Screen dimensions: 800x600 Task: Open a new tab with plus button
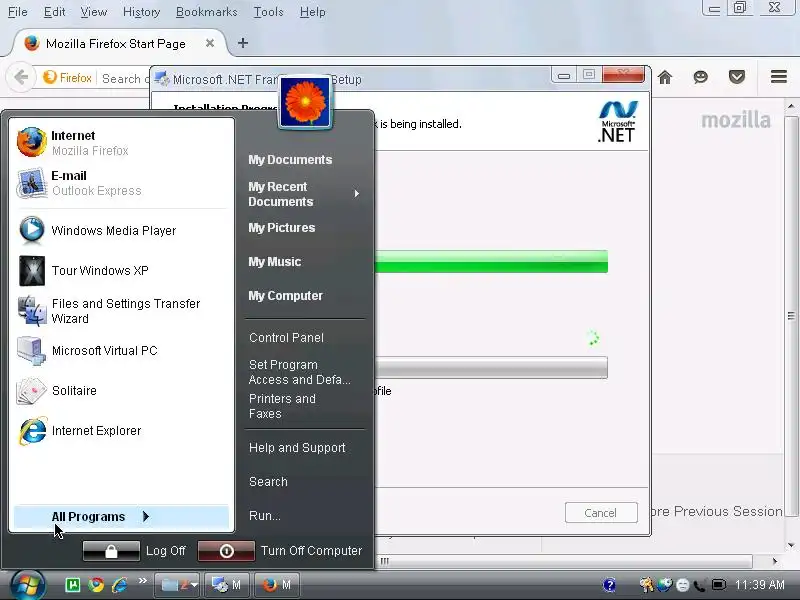[x=243, y=43]
